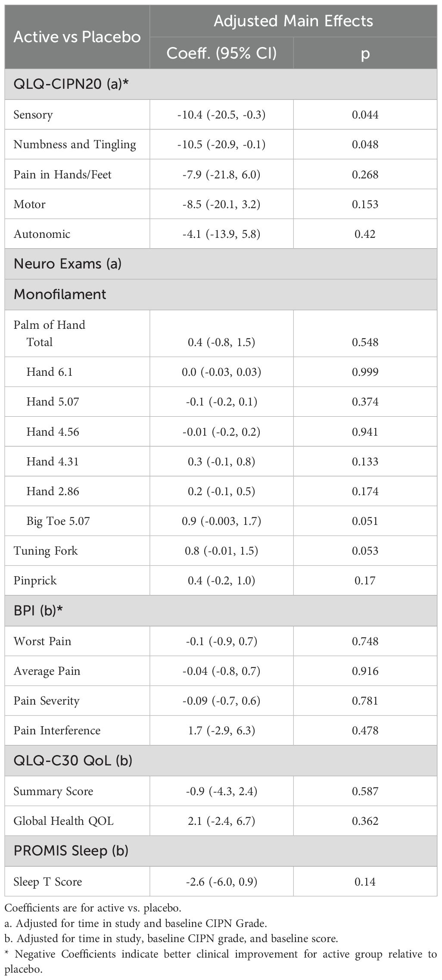The width and height of the screenshot is (442, 980).
Task: Click the 'Hand 4.31' row label
Action: [x=53, y=462]
